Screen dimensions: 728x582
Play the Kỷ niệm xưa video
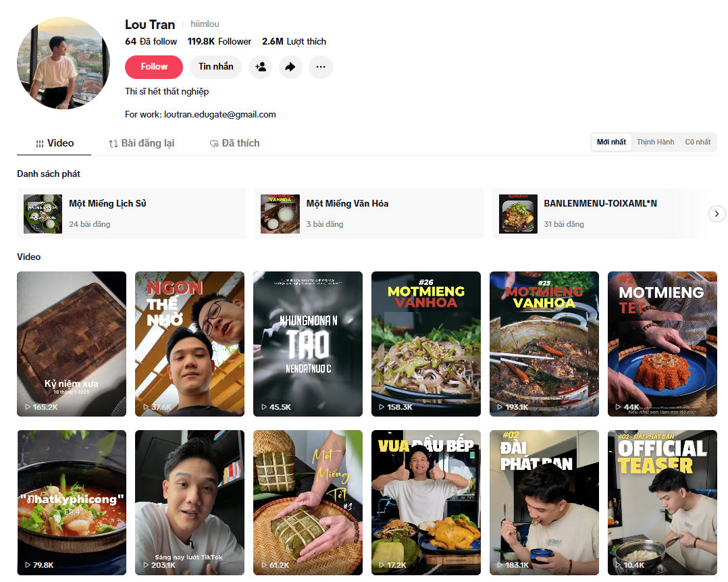(x=72, y=344)
